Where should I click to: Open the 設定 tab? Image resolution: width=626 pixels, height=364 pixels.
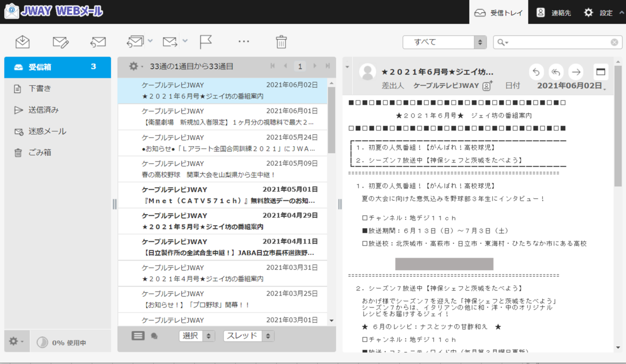(598, 12)
